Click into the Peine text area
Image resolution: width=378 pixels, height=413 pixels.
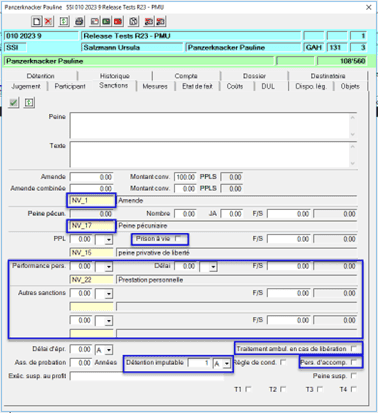209,125
